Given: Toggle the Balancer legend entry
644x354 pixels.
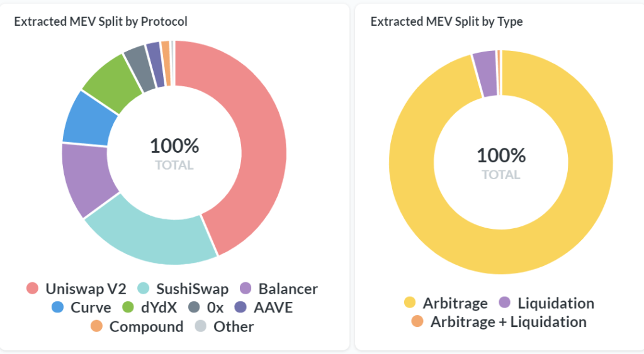Looking at the screenshot, I should [x=288, y=289].
